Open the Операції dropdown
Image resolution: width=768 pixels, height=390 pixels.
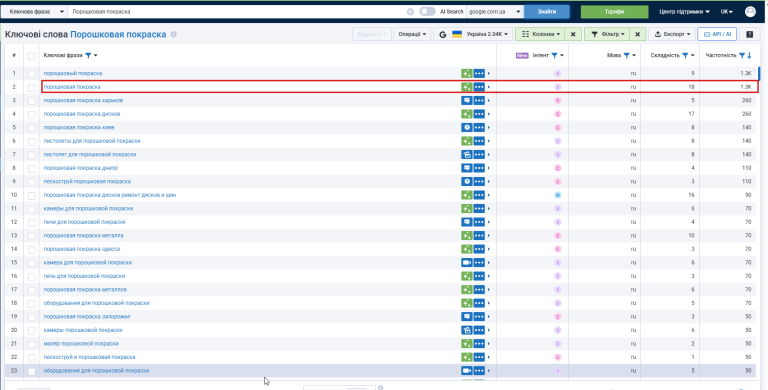coord(412,34)
